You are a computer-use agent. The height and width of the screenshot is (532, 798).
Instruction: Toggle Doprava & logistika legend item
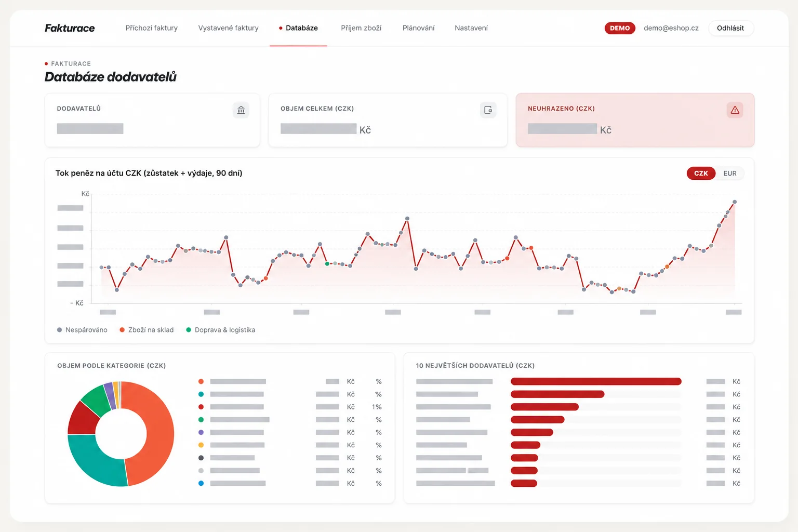click(221, 330)
